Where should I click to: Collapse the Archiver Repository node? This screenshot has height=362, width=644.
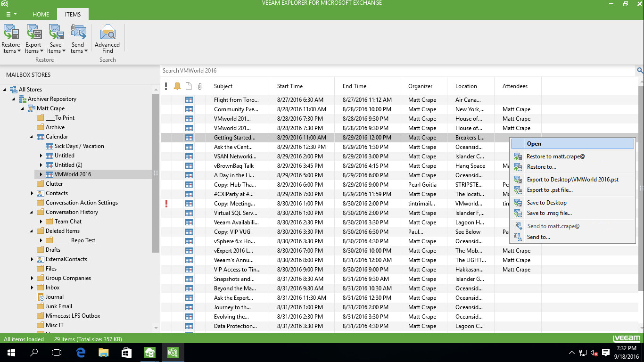[x=14, y=99]
